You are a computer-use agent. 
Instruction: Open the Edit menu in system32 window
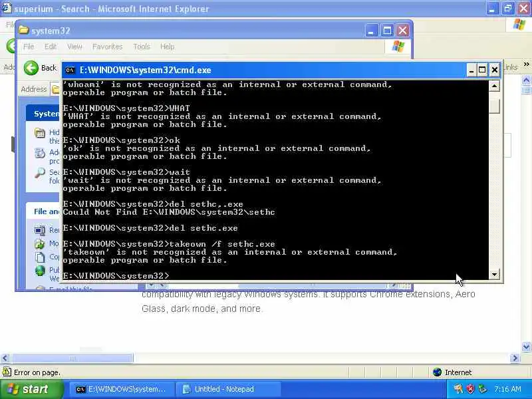(x=51, y=47)
